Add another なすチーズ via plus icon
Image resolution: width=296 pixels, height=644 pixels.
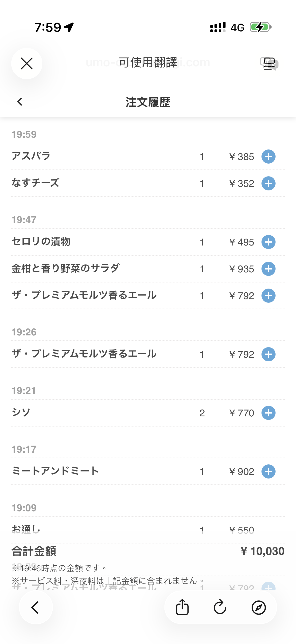268,184
